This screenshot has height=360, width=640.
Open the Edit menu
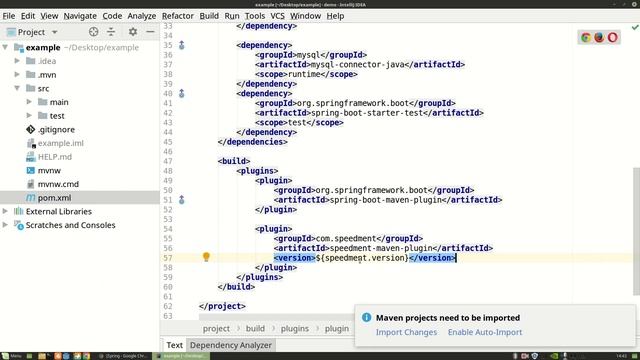coord(28,16)
